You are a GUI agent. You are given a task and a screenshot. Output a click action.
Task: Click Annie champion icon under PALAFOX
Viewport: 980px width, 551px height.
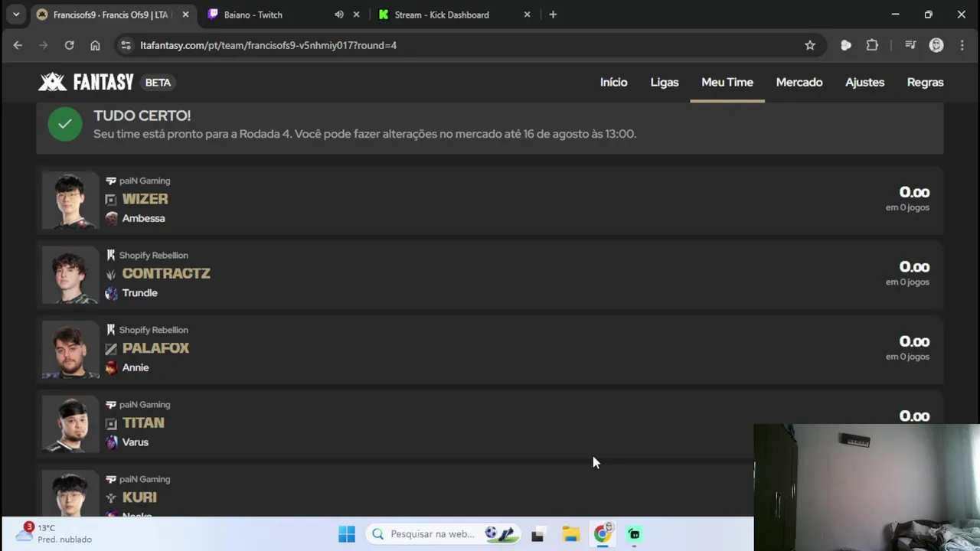coord(111,367)
